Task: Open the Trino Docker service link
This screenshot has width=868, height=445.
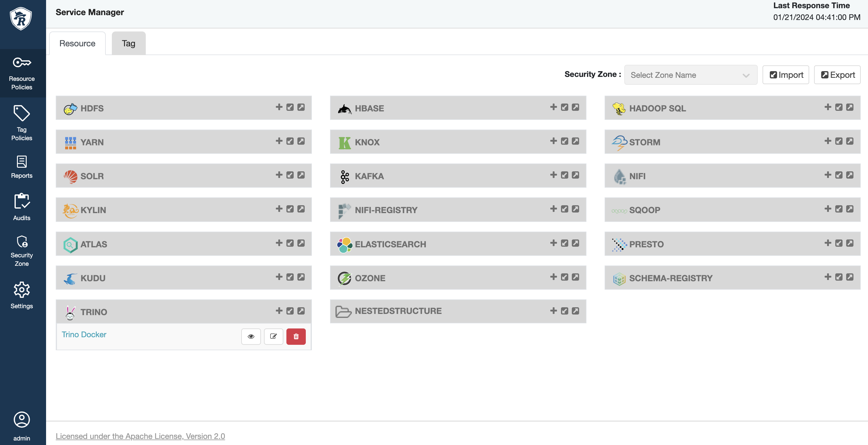Action: click(x=84, y=334)
